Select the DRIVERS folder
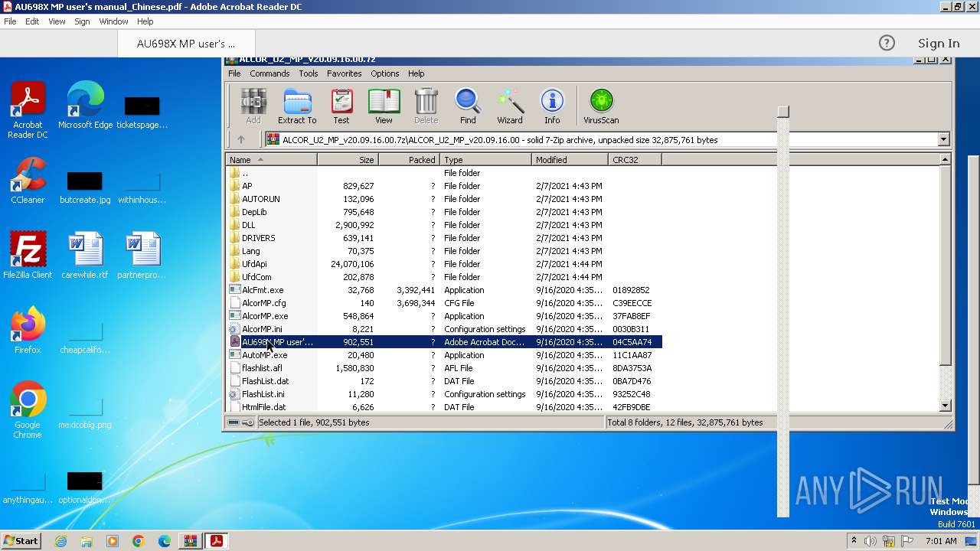Screen dimensions: 980x551 tap(258, 238)
